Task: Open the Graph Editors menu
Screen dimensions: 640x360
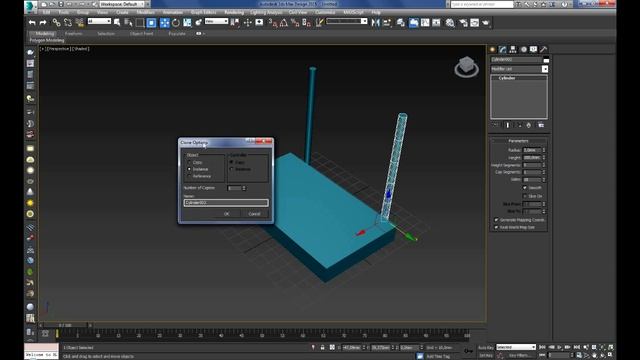Action: click(203, 12)
